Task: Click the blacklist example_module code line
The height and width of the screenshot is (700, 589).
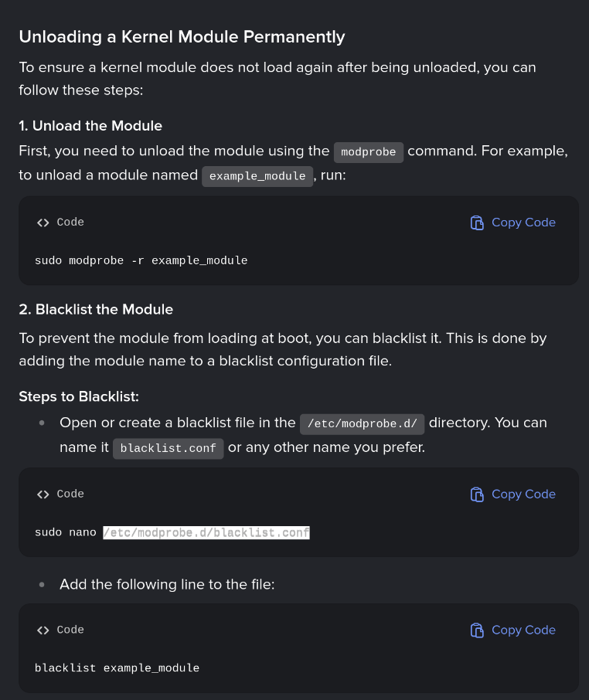Action: pyautogui.click(x=117, y=668)
